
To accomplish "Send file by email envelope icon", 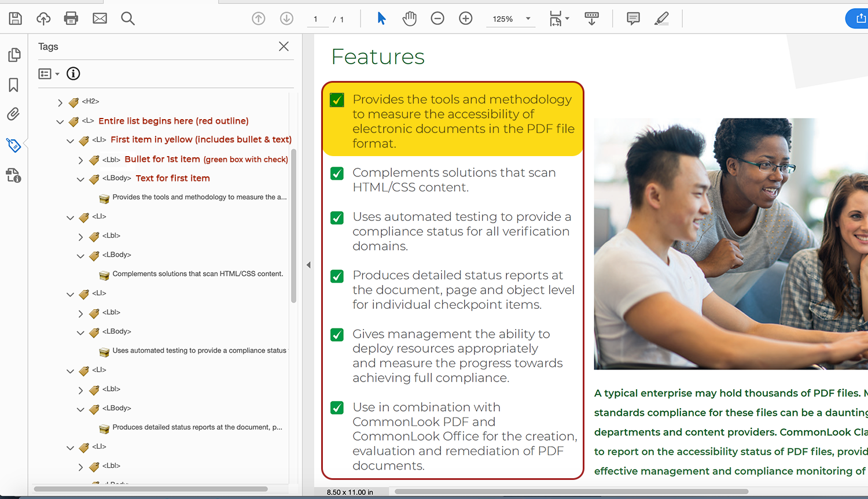I will pyautogui.click(x=100, y=19).
